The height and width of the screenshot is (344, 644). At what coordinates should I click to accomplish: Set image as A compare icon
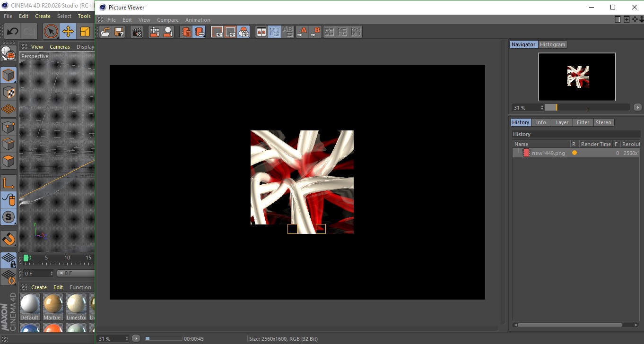(302, 32)
